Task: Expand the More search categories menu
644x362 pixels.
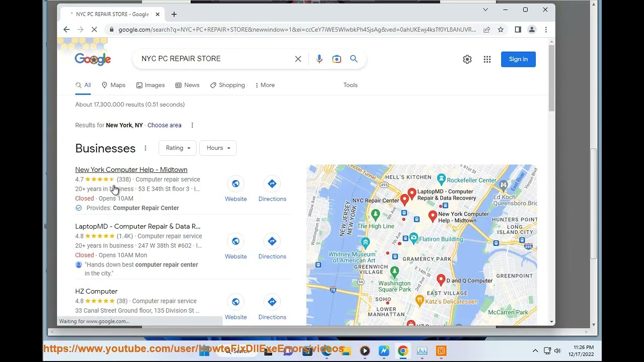Action: tap(265, 85)
